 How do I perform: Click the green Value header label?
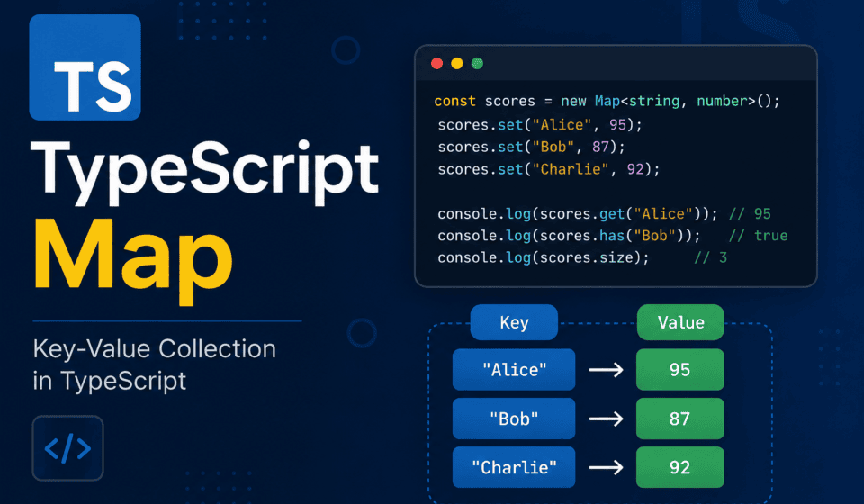coord(680,322)
